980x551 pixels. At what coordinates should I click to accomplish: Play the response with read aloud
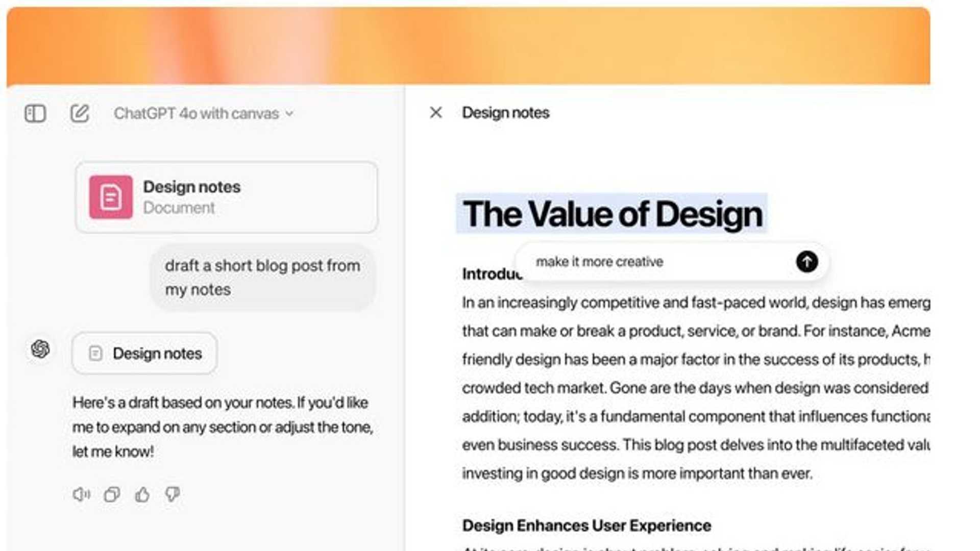tap(81, 494)
